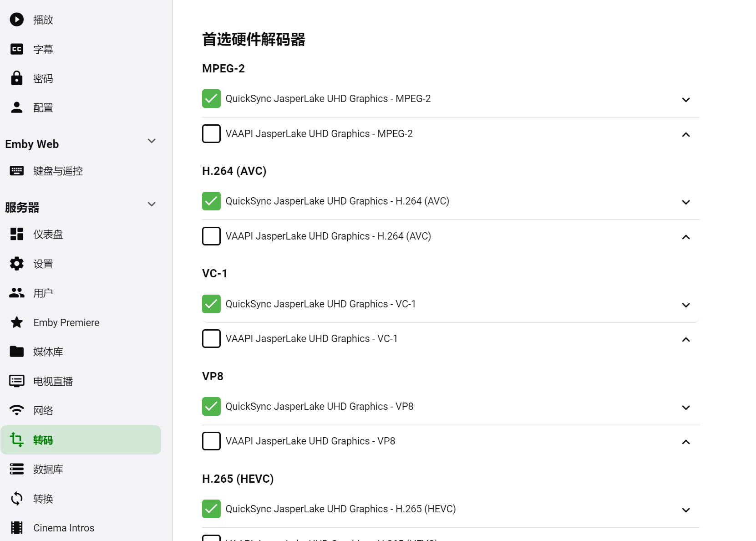
Task: Click the live TV icon
Action: tap(17, 381)
